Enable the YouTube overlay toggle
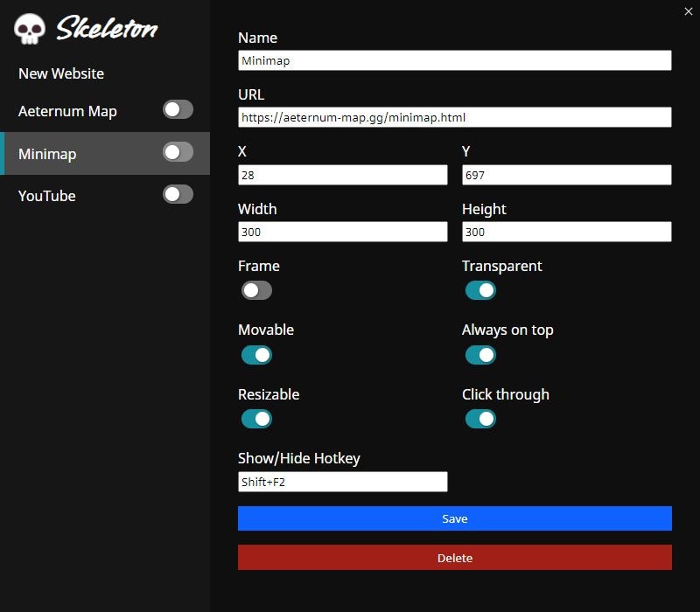This screenshot has width=700, height=612. click(x=176, y=194)
